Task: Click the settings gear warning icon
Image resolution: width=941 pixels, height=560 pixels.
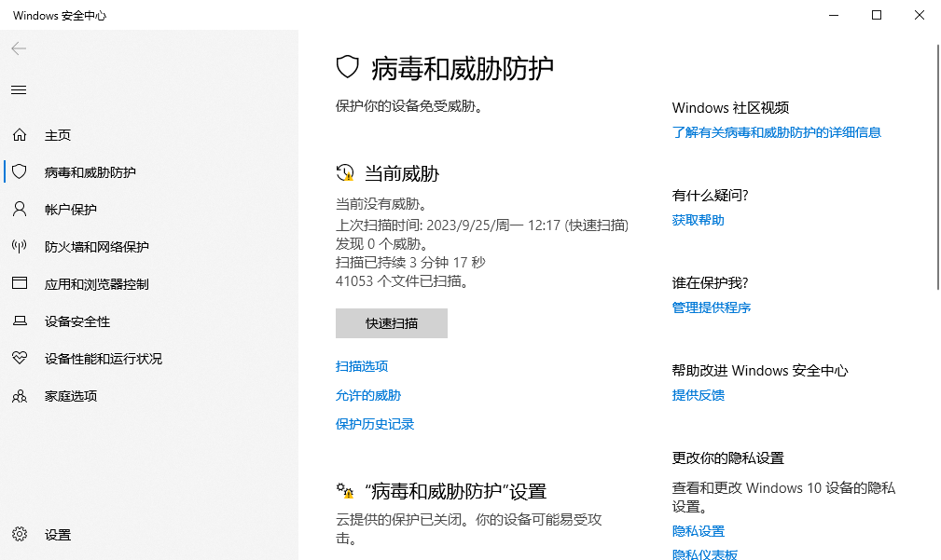Action: [345, 491]
